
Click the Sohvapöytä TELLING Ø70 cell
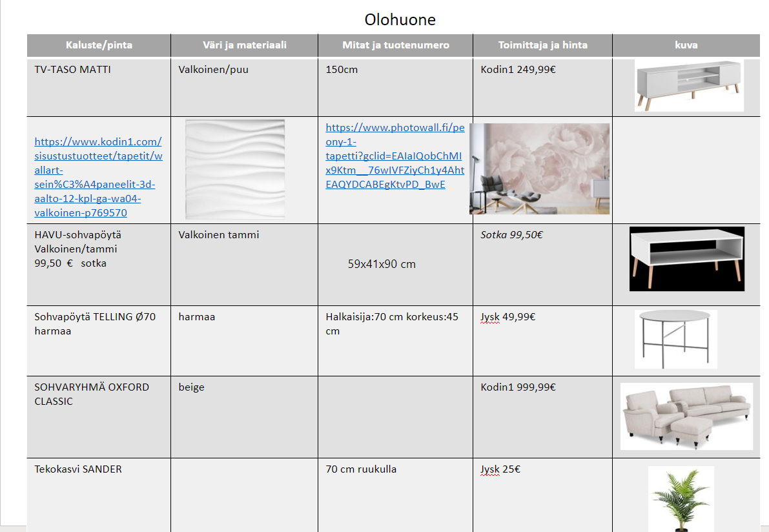tap(99, 342)
